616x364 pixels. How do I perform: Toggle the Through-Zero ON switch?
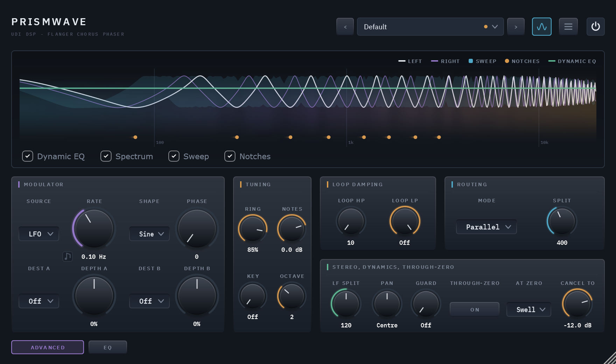[x=475, y=309]
